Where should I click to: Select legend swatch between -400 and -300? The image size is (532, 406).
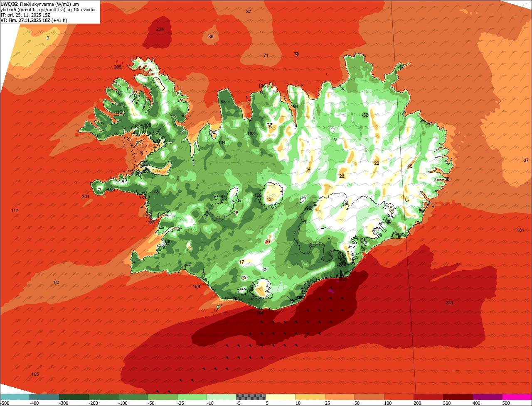point(44,397)
